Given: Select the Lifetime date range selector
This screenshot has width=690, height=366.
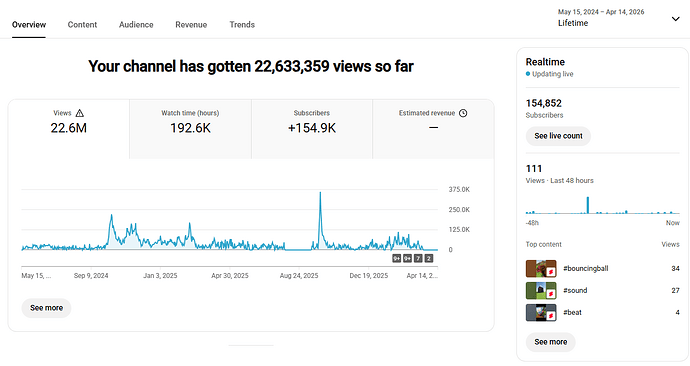Looking at the screenshot, I should 619,18.
